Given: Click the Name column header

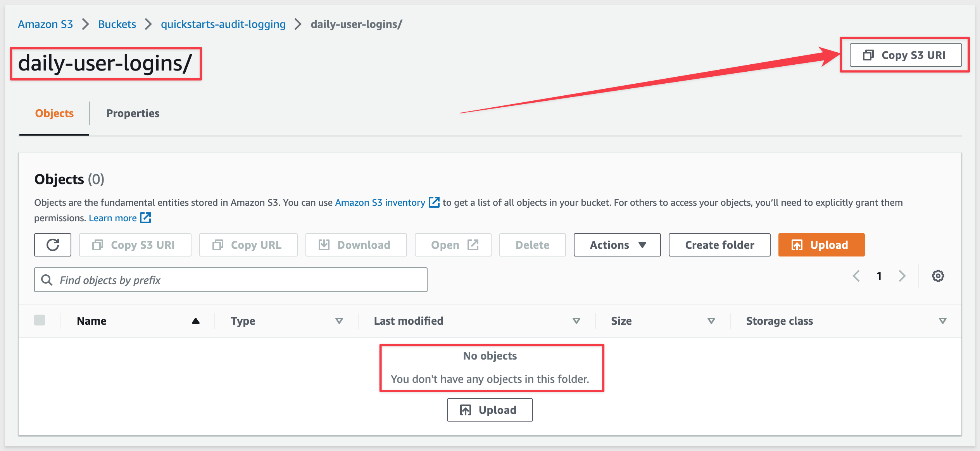Looking at the screenshot, I should pos(92,321).
